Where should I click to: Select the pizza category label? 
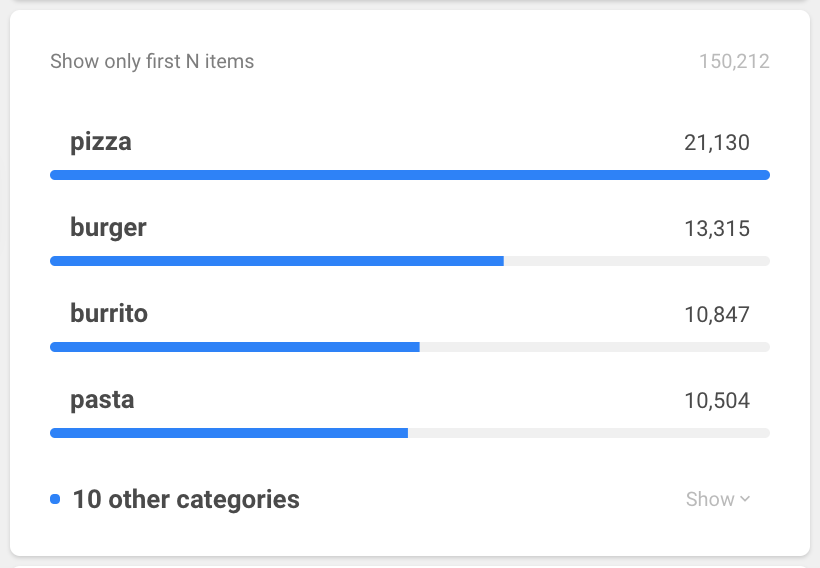coord(101,141)
